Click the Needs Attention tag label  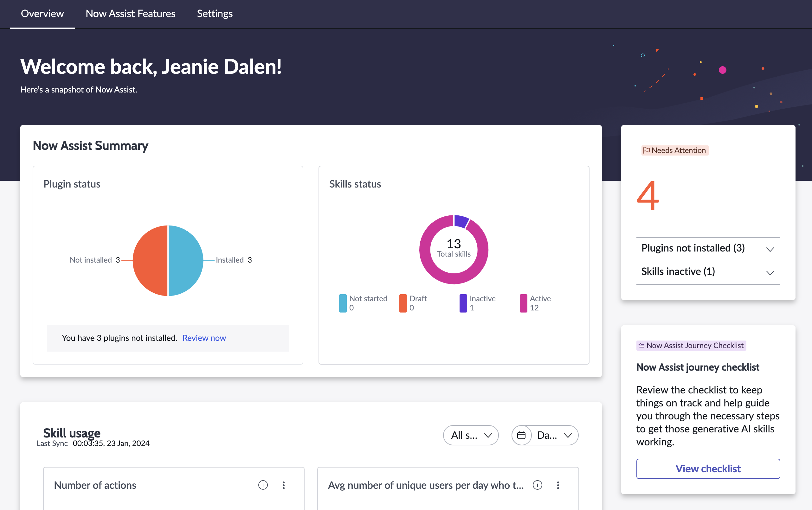click(x=675, y=150)
